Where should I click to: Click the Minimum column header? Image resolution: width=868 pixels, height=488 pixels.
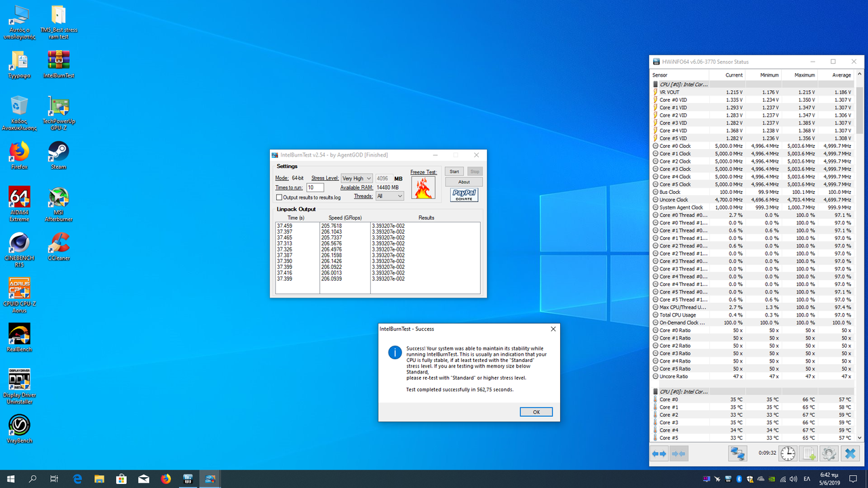[764, 75]
